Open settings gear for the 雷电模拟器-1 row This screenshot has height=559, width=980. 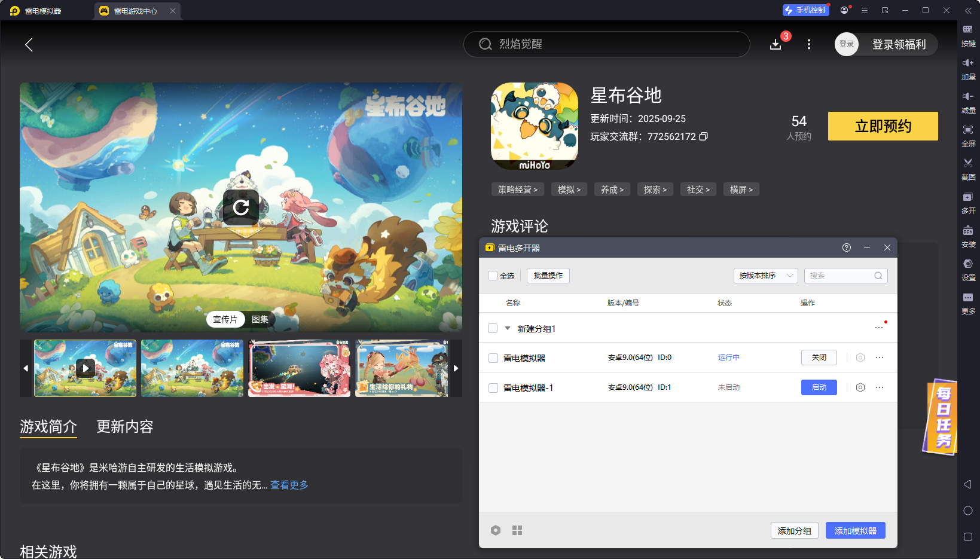[x=860, y=387]
